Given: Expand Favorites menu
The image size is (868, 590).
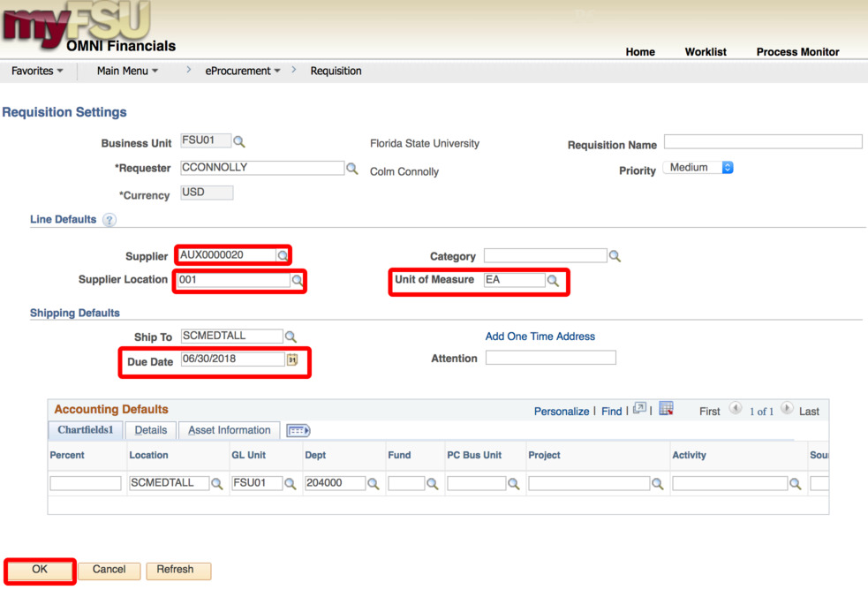Looking at the screenshot, I should 37,71.
